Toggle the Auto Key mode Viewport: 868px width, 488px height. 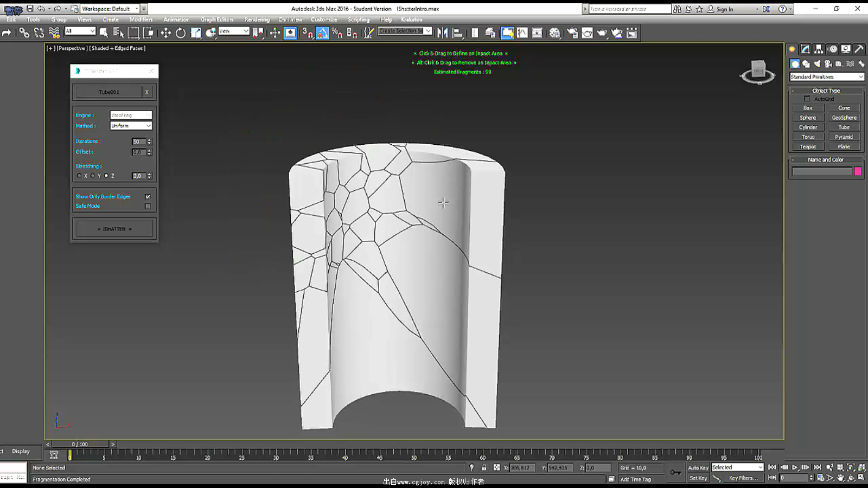pos(698,467)
